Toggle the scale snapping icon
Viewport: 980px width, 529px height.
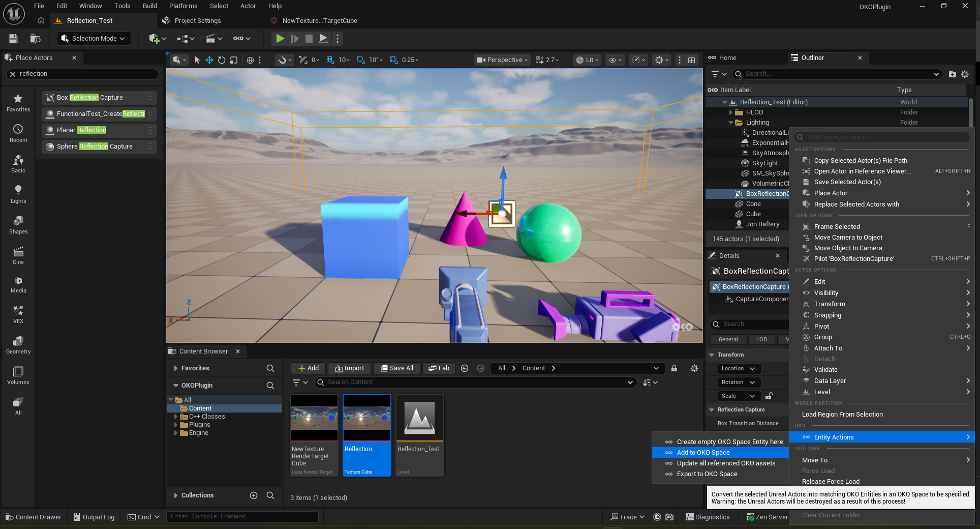pyautogui.click(x=393, y=60)
